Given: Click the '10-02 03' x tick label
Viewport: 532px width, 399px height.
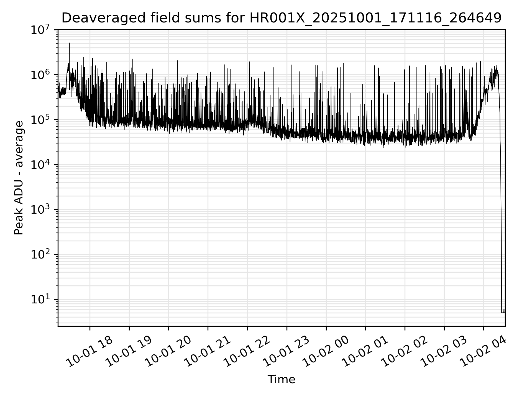Looking at the screenshot, I should (444, 351).
